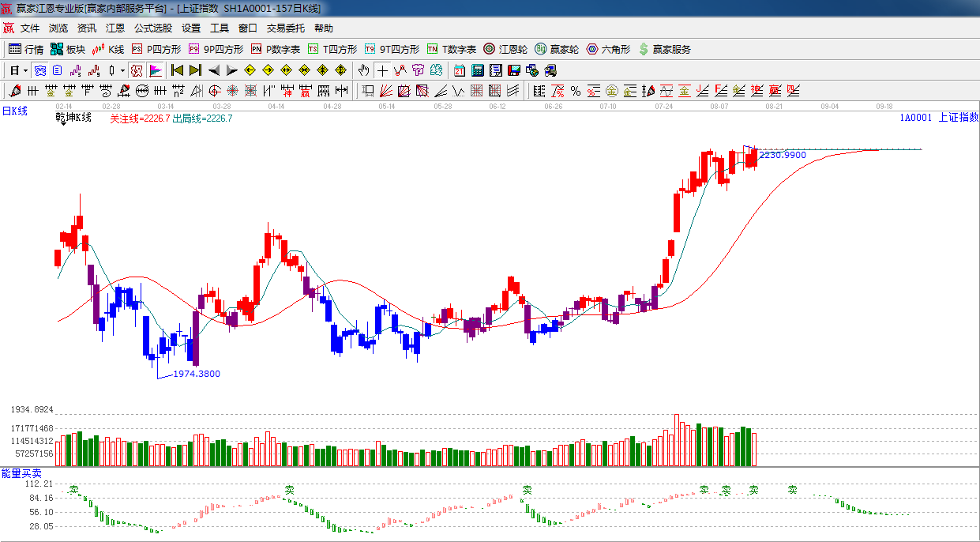Toggle the colored flag chart button
This screenshot has width=980, height=542.
tap(155, 70)
